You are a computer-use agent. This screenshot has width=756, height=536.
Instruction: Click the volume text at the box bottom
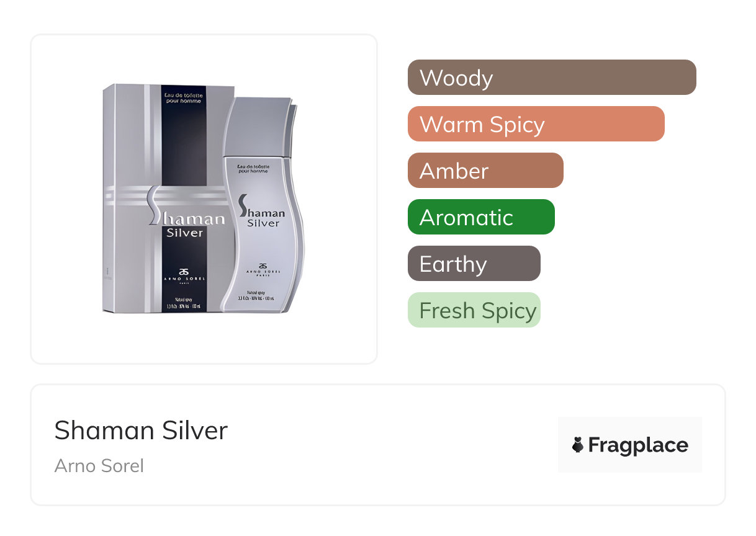184,306
